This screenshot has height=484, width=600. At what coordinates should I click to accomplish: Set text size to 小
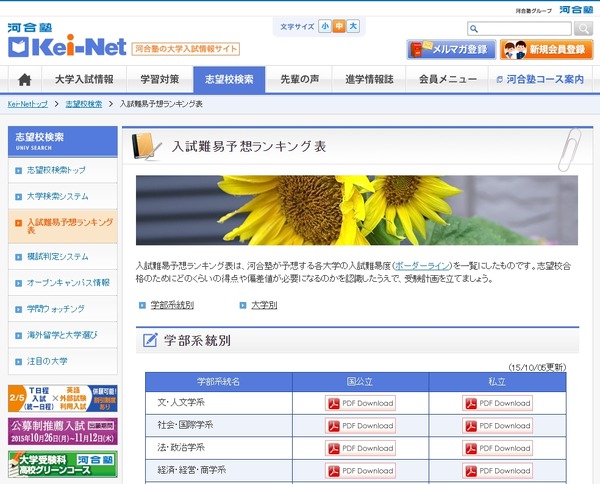pyautogui.click(x=324, y=26)
